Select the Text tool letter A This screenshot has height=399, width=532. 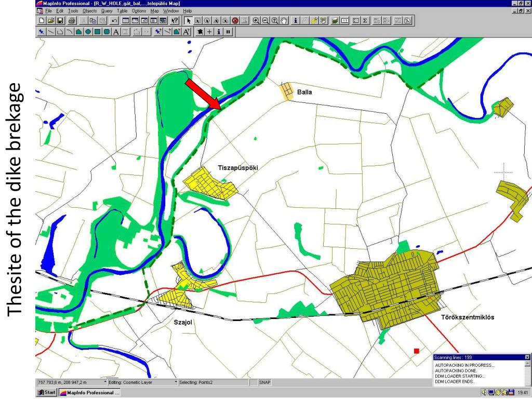(116, 32)
